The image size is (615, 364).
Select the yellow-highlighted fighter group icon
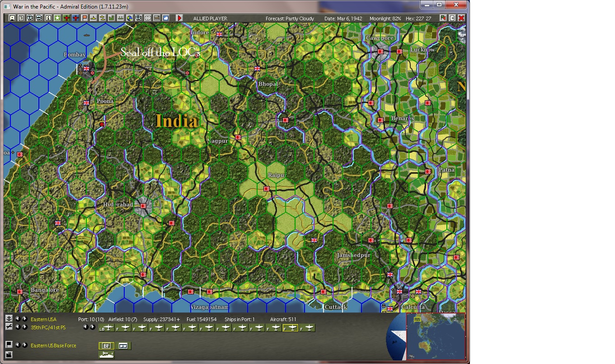click(x=291, y=327)
